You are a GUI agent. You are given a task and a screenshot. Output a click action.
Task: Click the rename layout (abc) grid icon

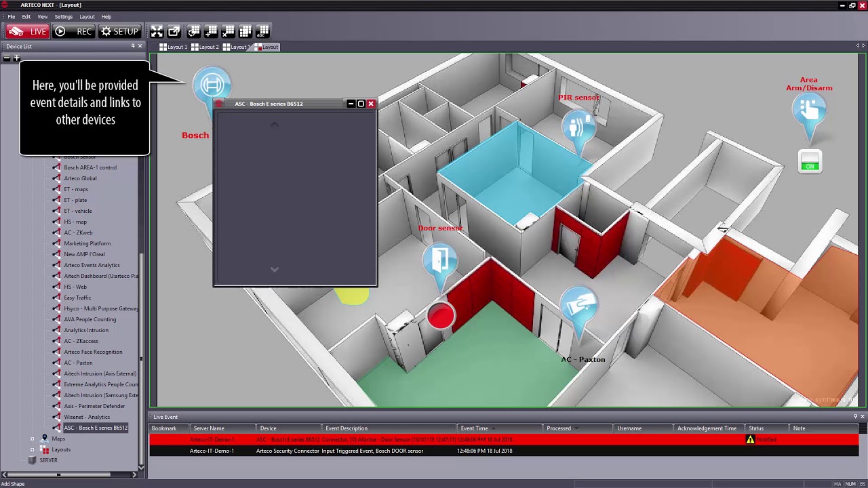263,31
